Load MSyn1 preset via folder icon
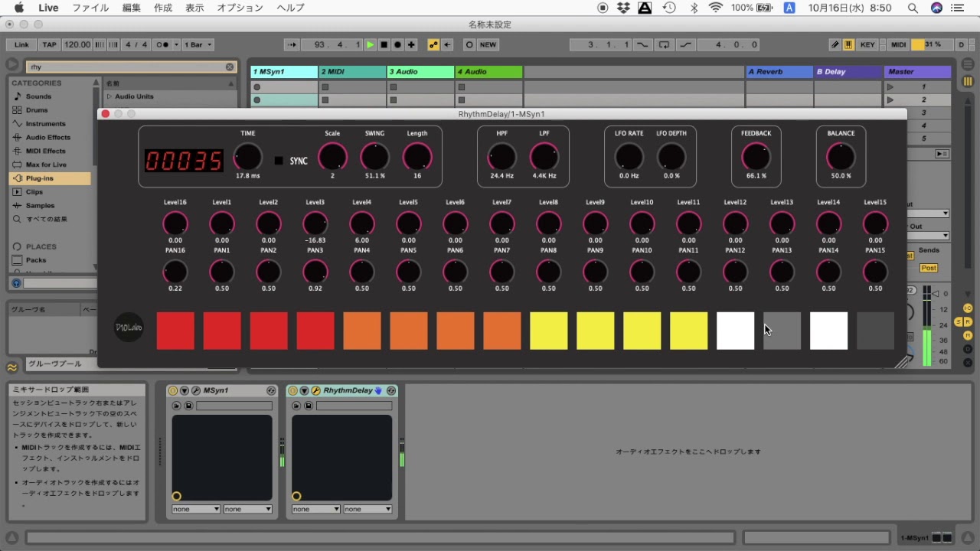980x551 pixels. click(177, 406)
